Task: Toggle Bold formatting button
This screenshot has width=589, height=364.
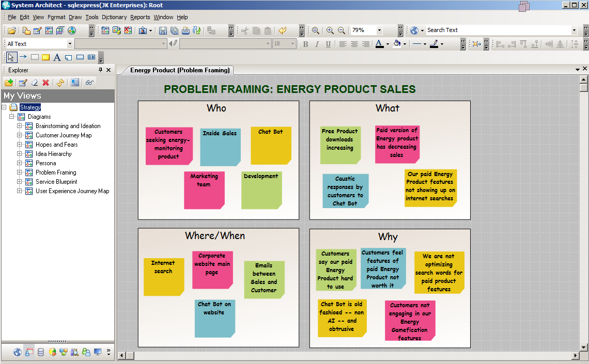Action: point(305,44)
